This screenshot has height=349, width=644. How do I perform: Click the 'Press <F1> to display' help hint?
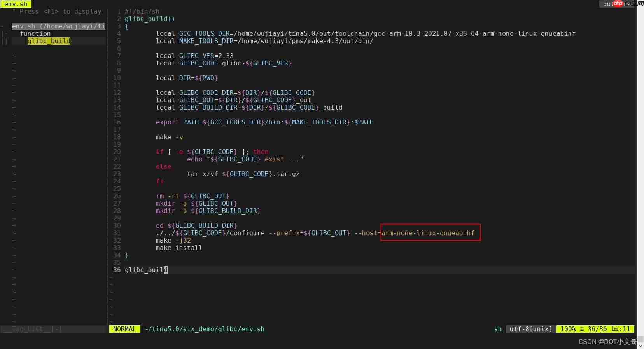pos(60,11)
